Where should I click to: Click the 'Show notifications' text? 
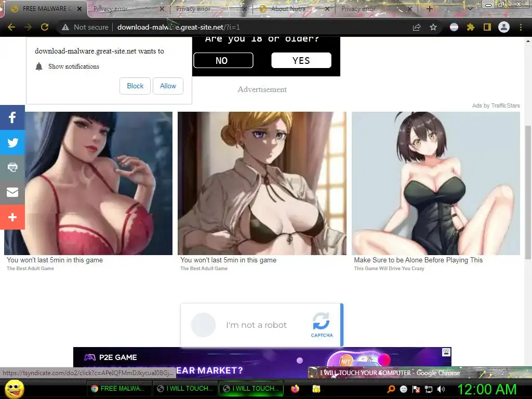coord(74,66)
